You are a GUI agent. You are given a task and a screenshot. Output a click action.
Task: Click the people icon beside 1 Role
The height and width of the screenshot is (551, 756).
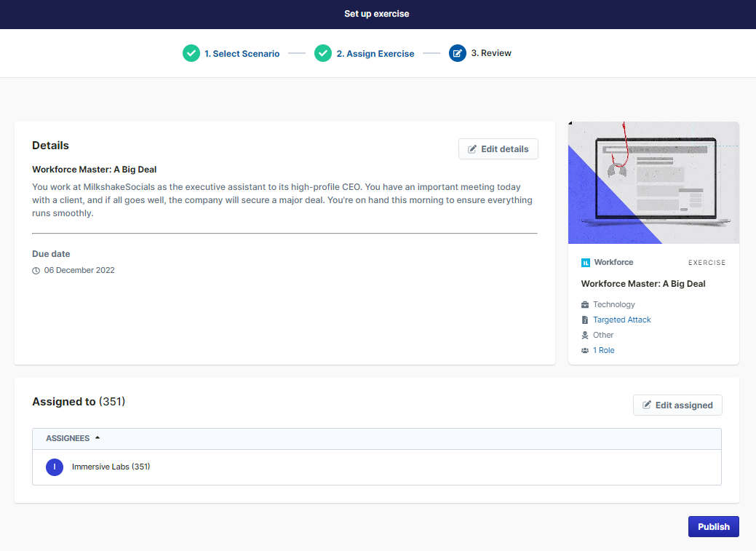coord(585,351)
